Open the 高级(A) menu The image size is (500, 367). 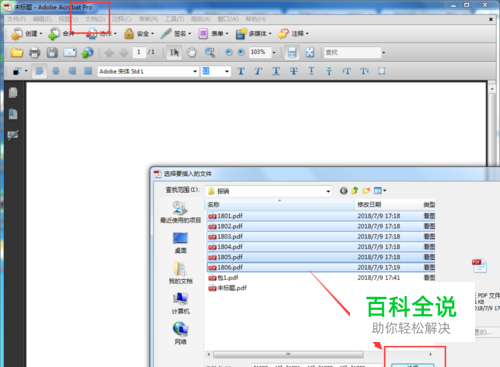tap(201, 19)
